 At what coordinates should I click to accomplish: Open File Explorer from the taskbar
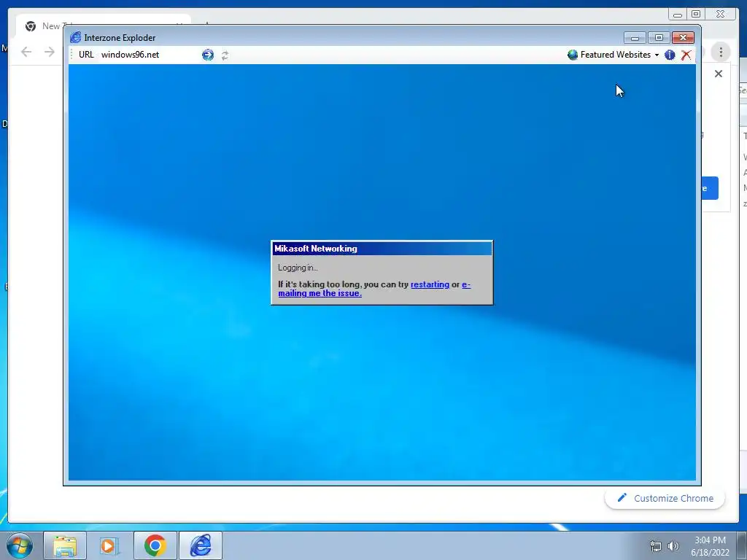point(65,545)
